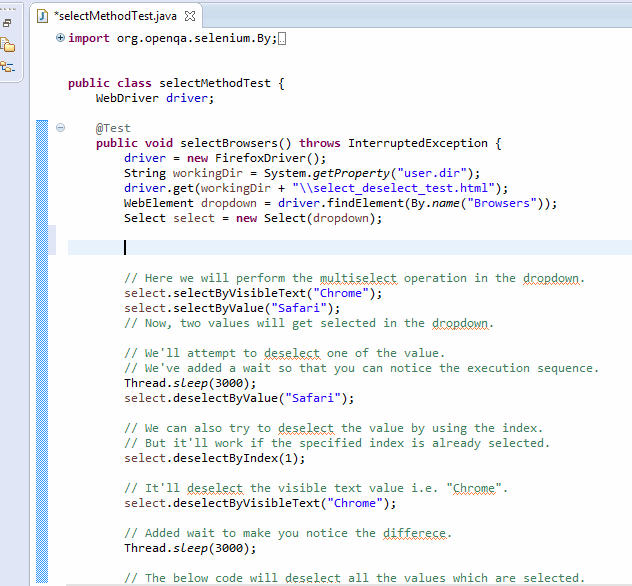Open the Type Hierarchy icon in the left sidebar
Screen dimensions: 632x586
[8, 67]
